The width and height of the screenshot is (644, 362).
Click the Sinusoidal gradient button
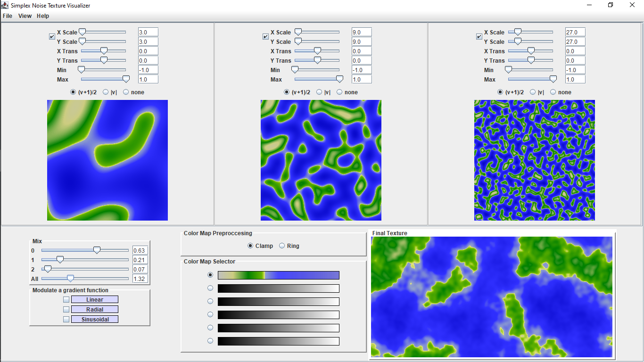pos(95,320)
